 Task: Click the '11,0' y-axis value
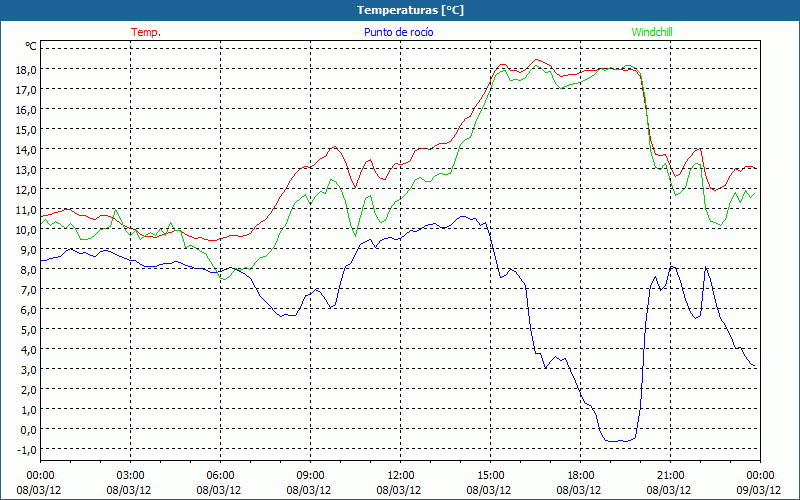[26, 210]
